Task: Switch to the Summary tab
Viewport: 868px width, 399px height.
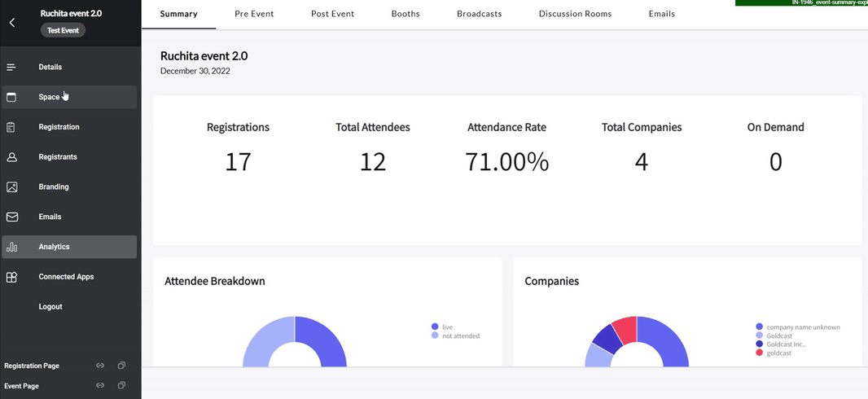Action: coord(179,14)
